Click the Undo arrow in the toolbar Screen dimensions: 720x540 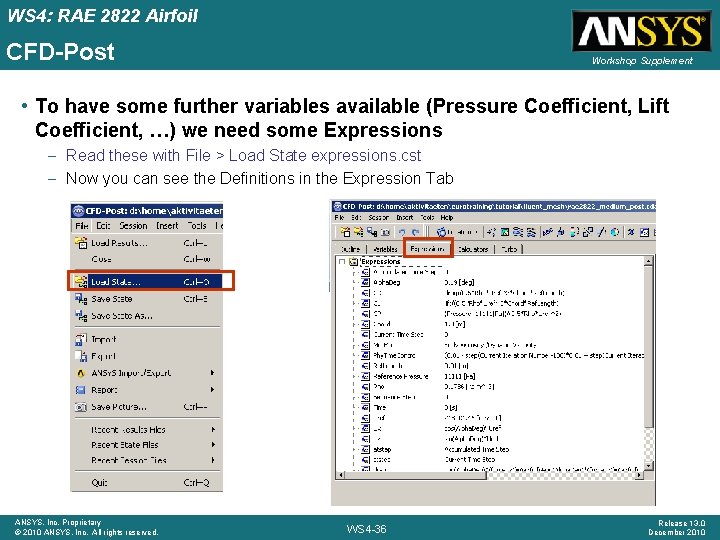pos(402,232)
